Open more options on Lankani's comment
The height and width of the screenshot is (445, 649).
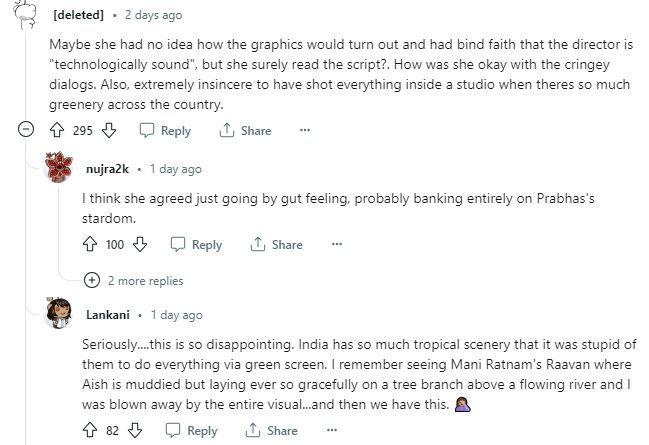click(x=331, y=430)
